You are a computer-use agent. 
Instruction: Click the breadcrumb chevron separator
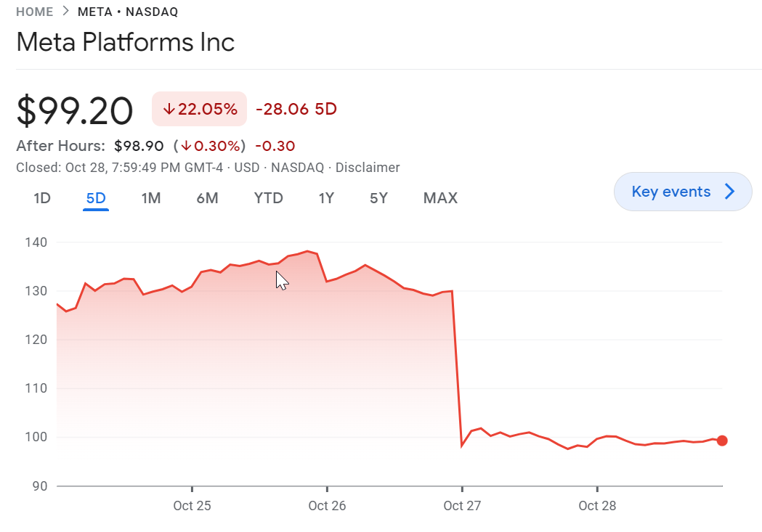click(x=65, y=12)
